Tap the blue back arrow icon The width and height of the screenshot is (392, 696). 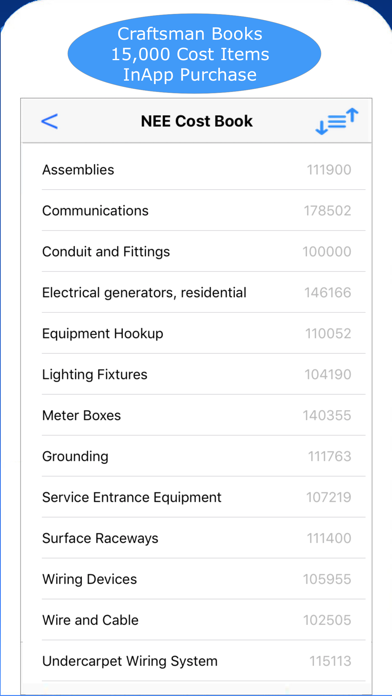[x=49, y=121]
